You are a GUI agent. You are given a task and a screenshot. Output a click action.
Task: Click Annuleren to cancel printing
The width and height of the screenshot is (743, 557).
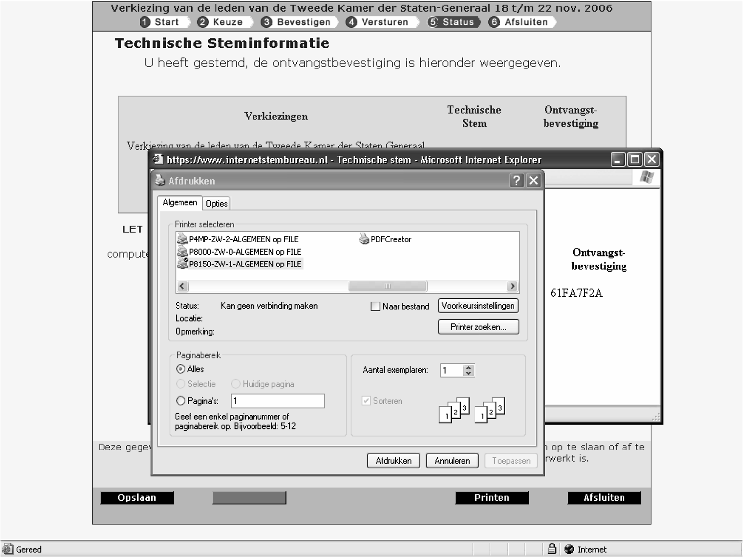(x=453, y=461)
